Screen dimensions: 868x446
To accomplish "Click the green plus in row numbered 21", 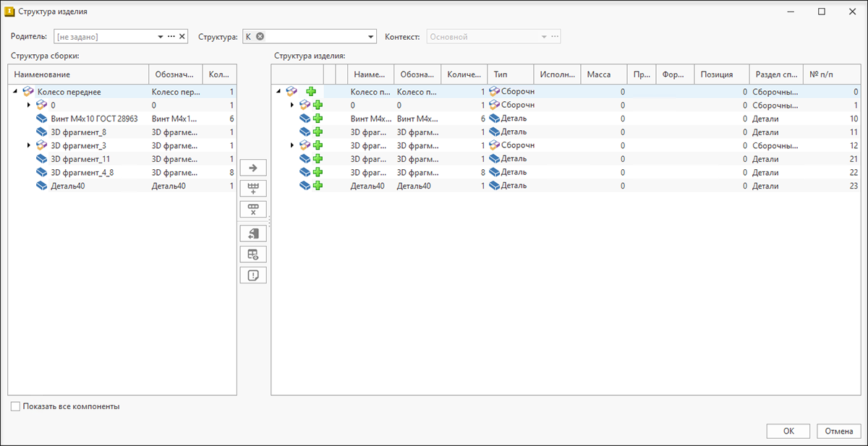I will click(x=318, y=159).
